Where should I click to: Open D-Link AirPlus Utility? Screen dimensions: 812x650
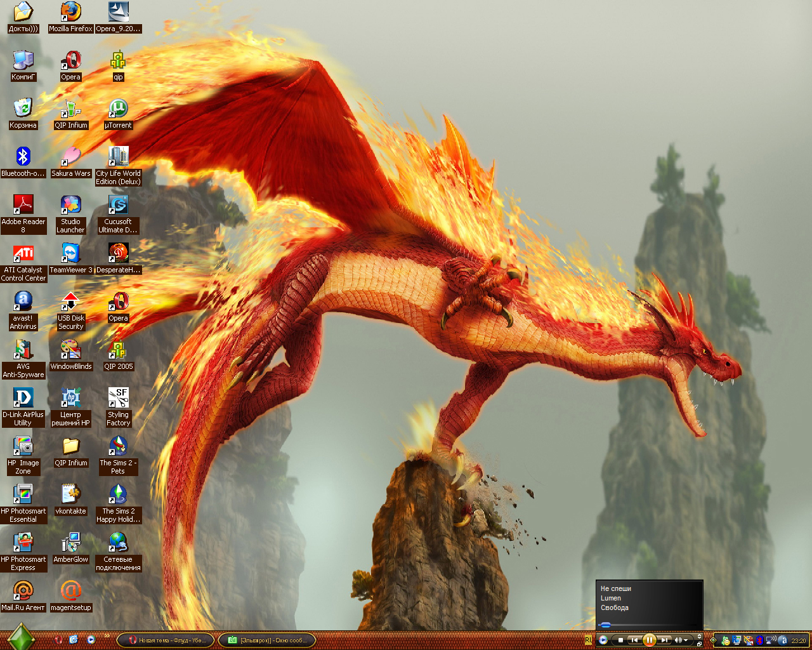coord(23,408)
